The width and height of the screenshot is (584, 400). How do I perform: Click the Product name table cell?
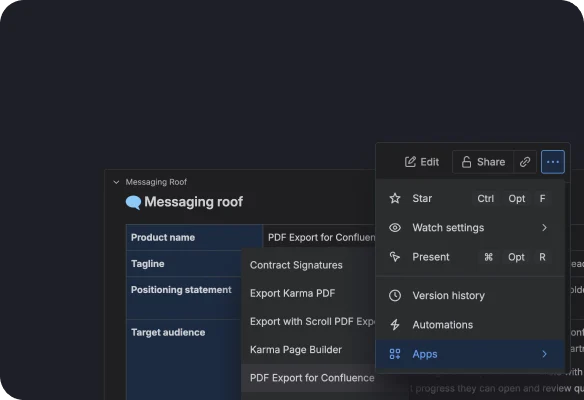(x=194, y=238)
